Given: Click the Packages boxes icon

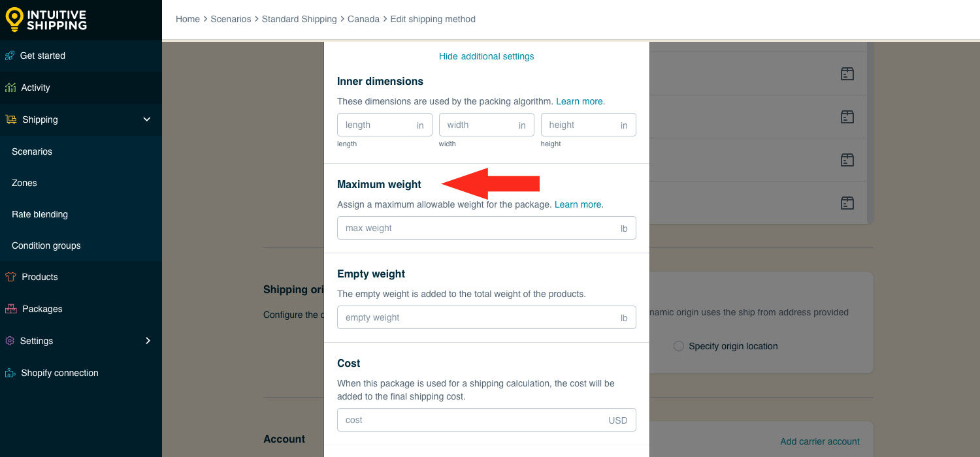Looking at the screenshot, I should point(10,309).
